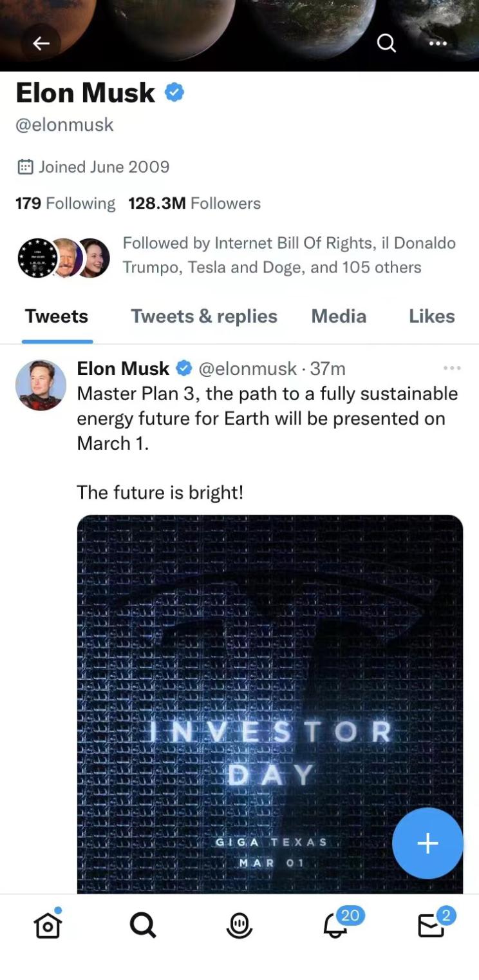
Task: Open the profile three-dot overflow menu
Action: click(438, 43)
